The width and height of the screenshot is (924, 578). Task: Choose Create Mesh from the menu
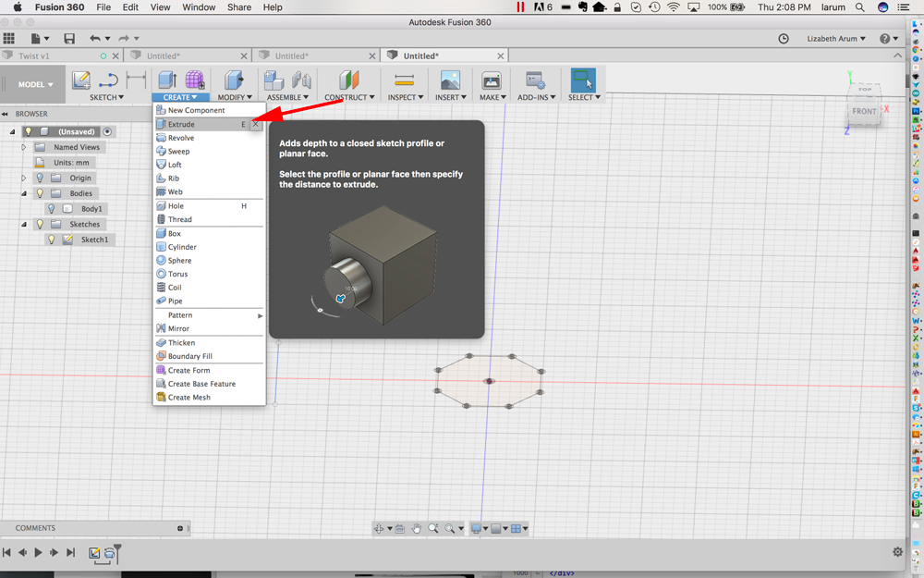[209, 398]
